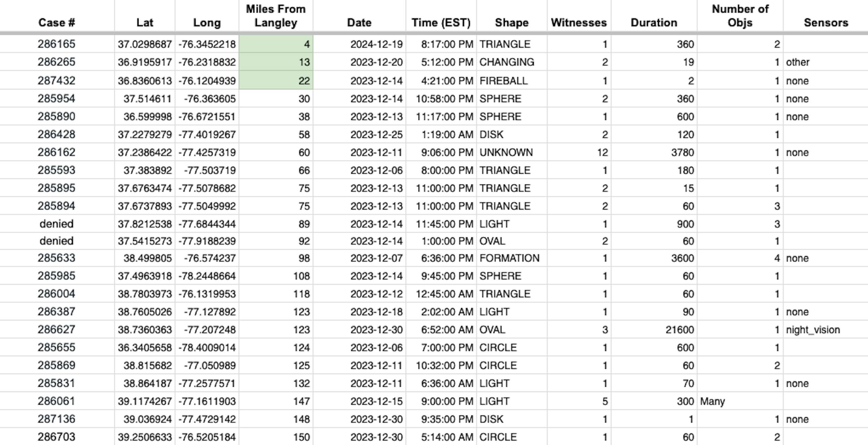Select the Time (EST) column header

tap(441, 23)
